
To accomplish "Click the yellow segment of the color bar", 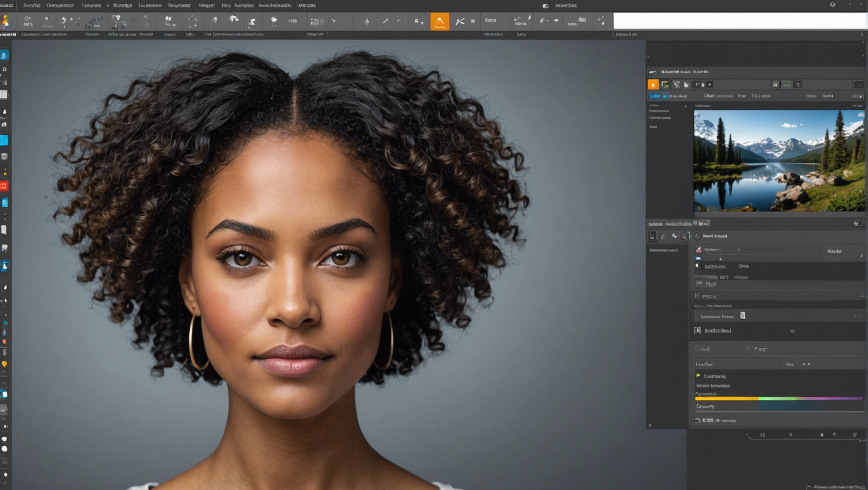I will (727, 399).
